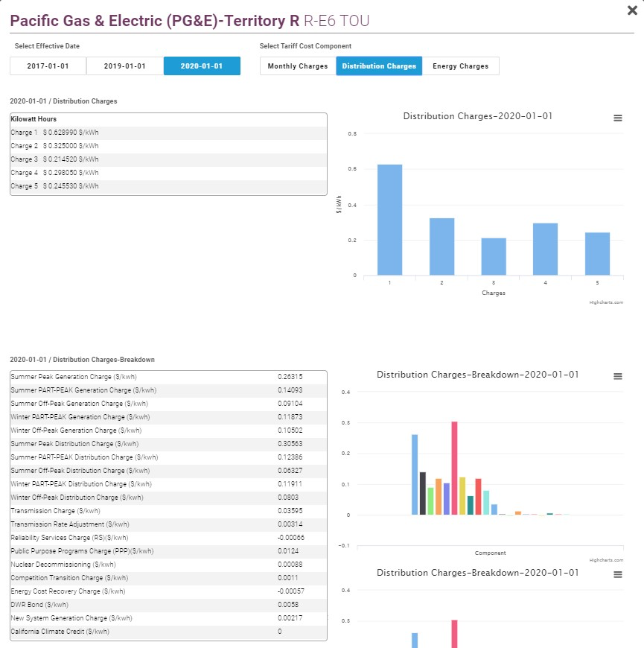
Task: Click the light green bar in the upper breakdown chart
Action: tap(430, 501)
